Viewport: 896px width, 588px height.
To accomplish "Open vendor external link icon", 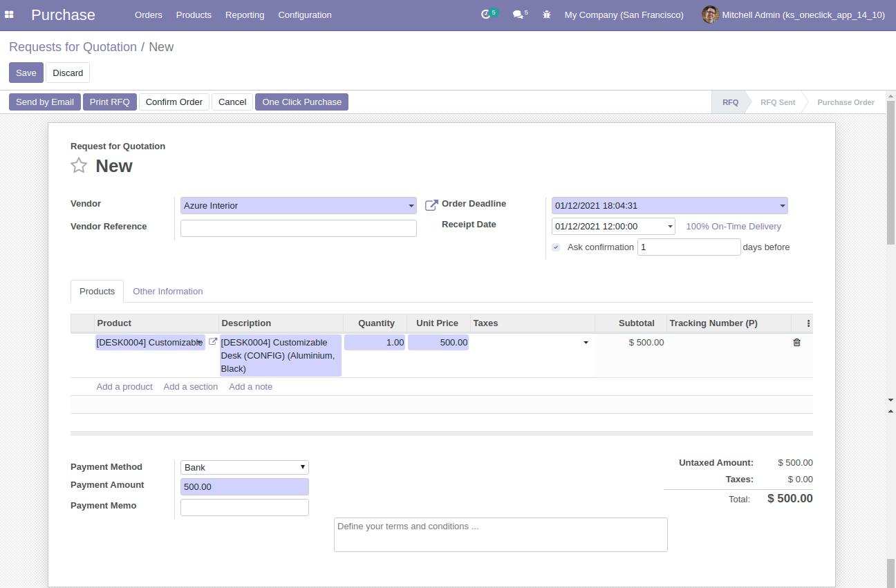I will pos(431,205).
